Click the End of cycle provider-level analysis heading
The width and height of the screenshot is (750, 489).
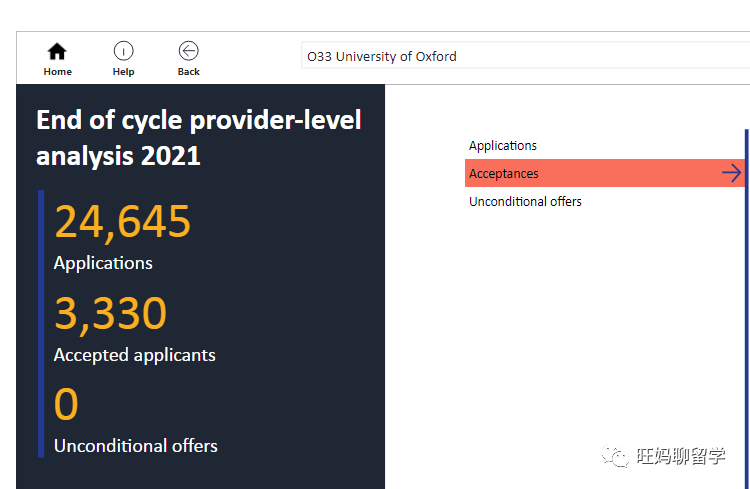tap(198, 138)
